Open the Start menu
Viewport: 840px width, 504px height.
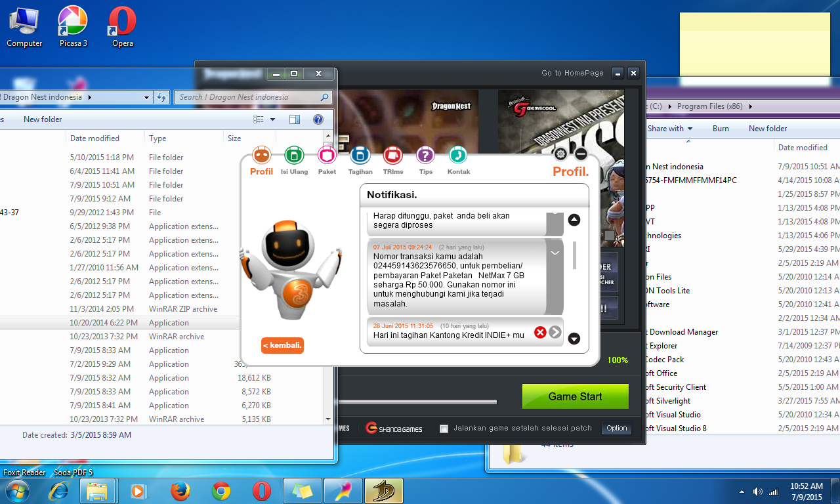(17, 491)
